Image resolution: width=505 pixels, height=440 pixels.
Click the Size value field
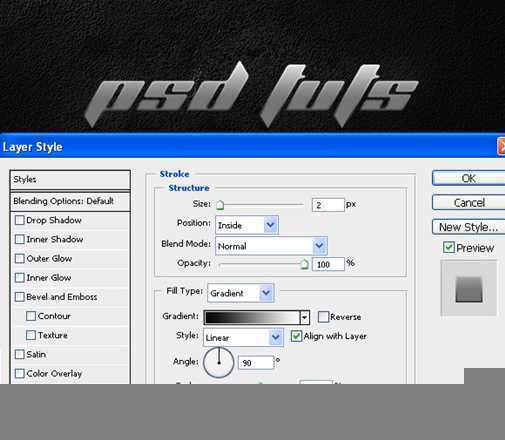click(328, 205)
